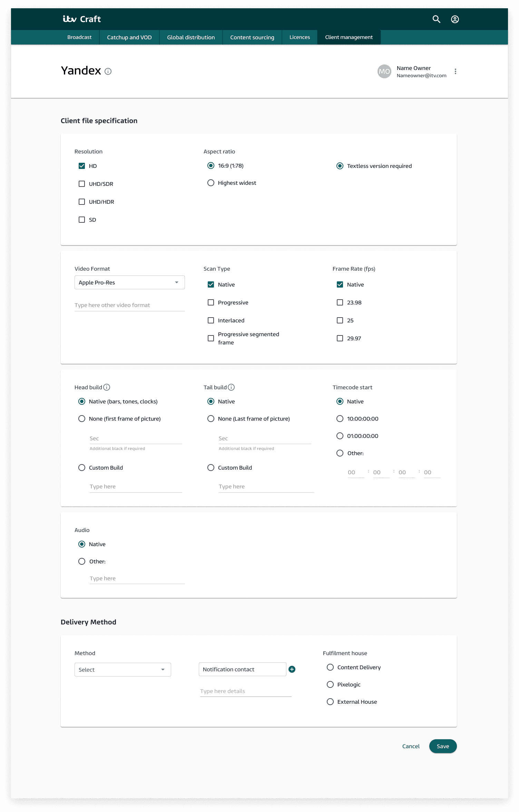Select Tail build Native option
This screenshot has width=519, height=812.
click(211, 401)
